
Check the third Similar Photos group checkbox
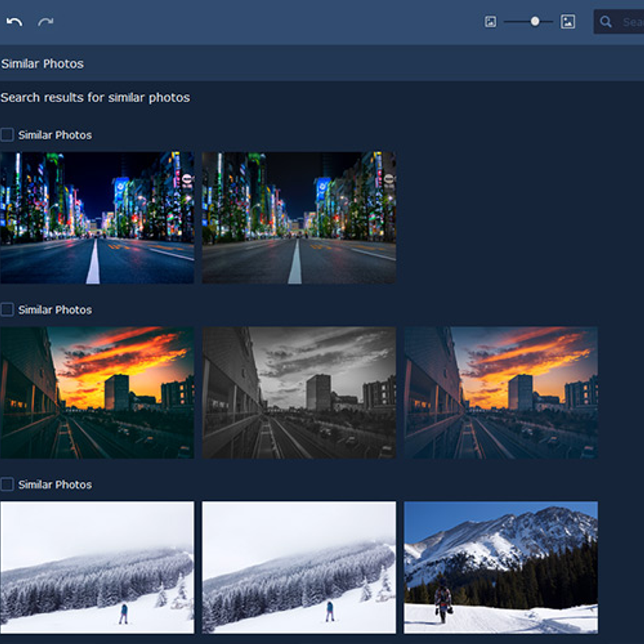tap(7, 484)
